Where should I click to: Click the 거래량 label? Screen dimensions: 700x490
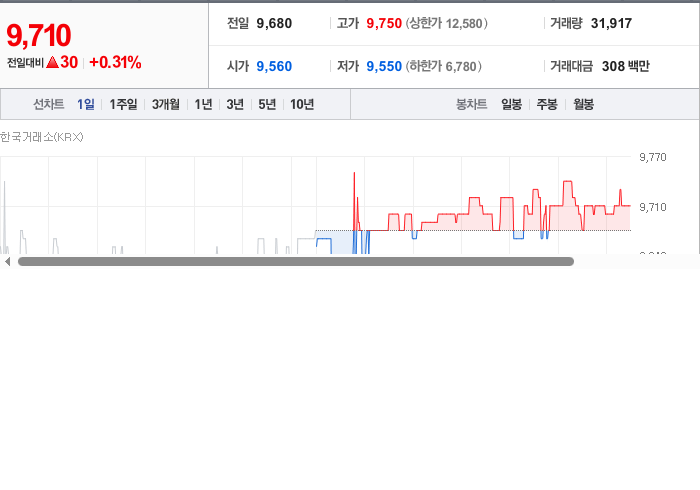pyautogui.click(x=566, y=23)
